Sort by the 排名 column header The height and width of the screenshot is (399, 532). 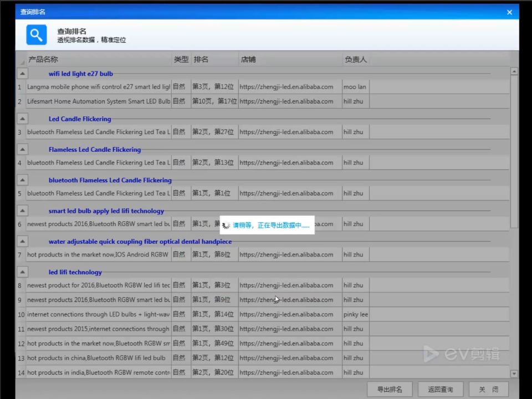(215, 59)
